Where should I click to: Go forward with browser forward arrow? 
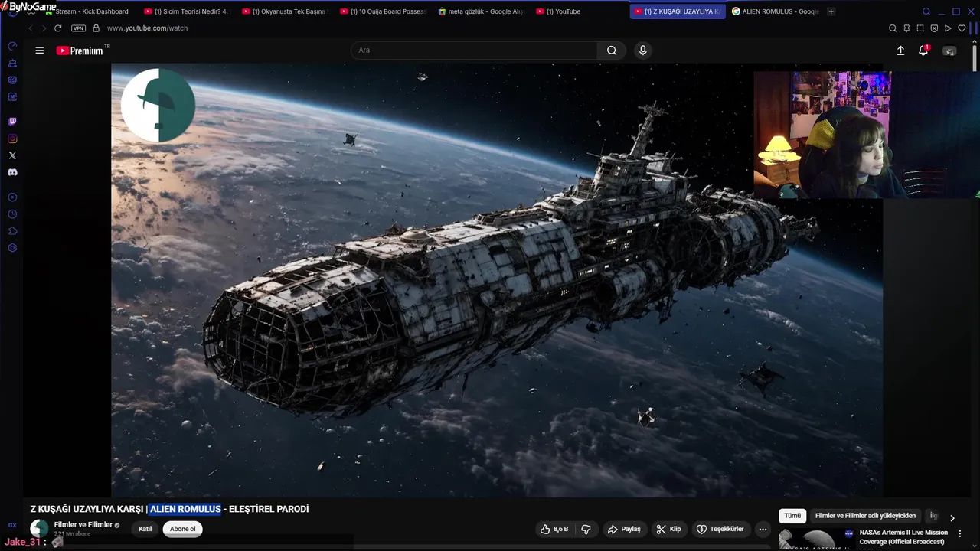point(44,28)
